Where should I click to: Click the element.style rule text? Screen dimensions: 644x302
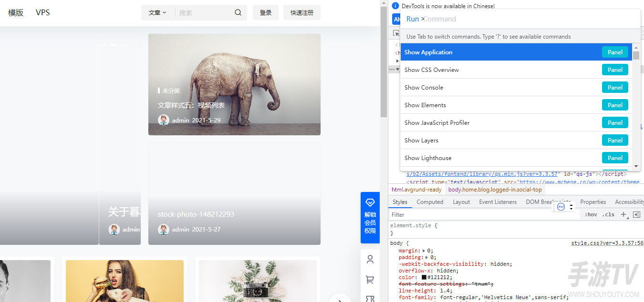(410, 226)
